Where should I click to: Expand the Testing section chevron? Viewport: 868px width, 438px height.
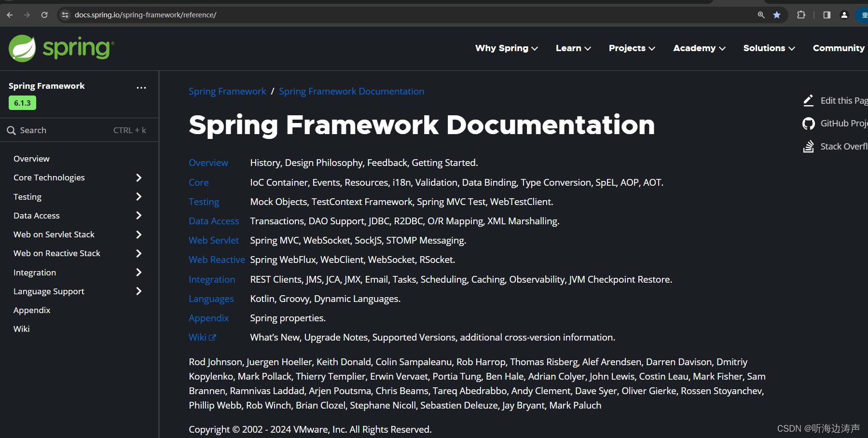click(139, 196)
